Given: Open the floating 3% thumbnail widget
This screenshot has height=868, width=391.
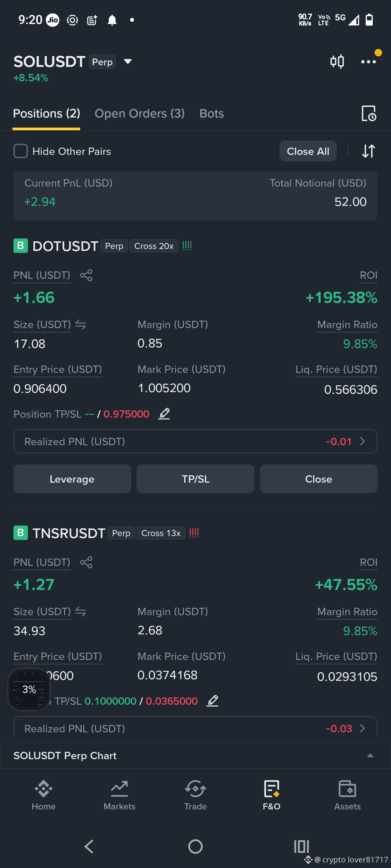Looking at the screenshot, I should [x=29, y=689].
